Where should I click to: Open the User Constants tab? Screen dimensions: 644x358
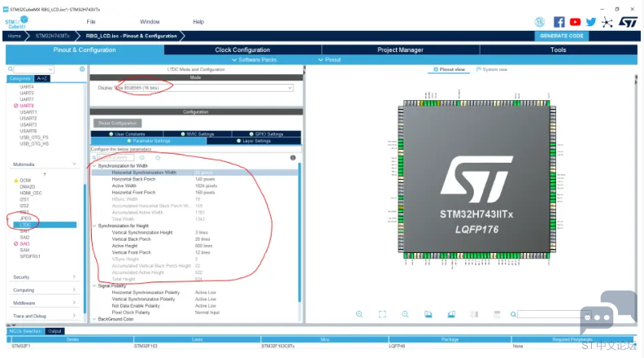(x=127, y=134)
